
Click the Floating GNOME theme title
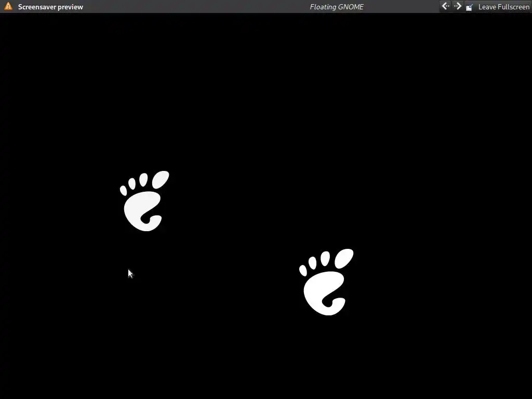pyautogui.click(x=337, y=7)
